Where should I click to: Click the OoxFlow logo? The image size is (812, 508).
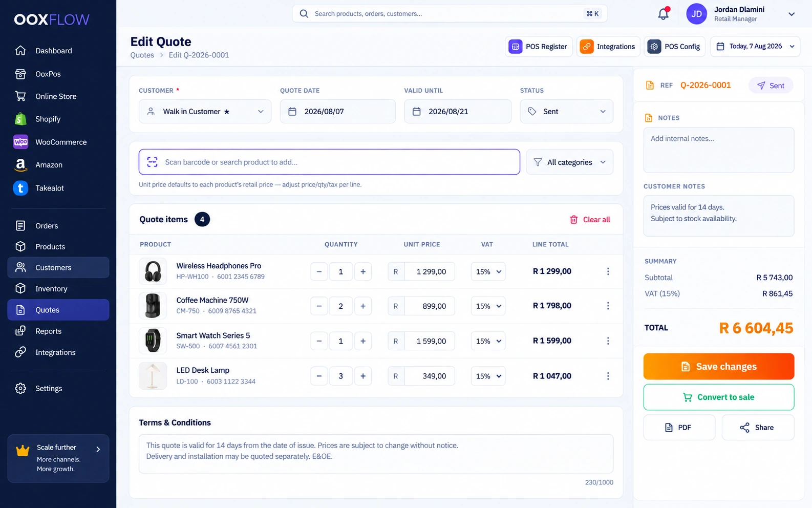(52, 19)
